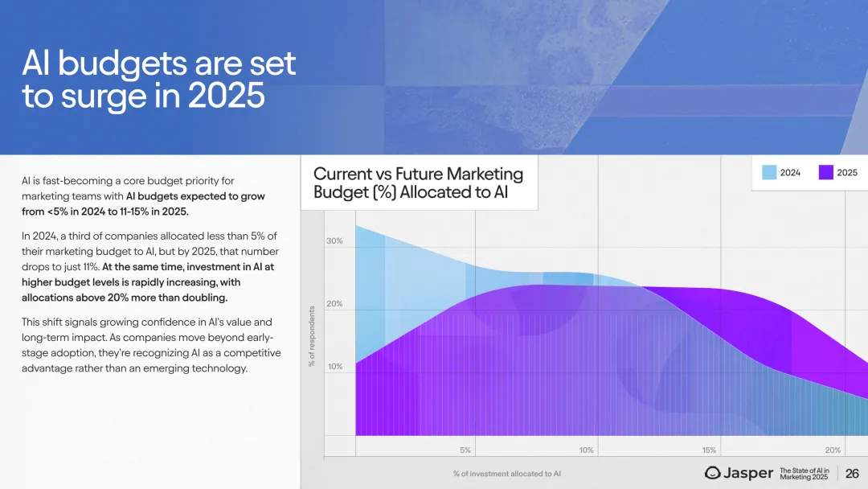Click the 2024 light blue legend swatch
This screenshot has height=489, width=868.
click(769, 172)
